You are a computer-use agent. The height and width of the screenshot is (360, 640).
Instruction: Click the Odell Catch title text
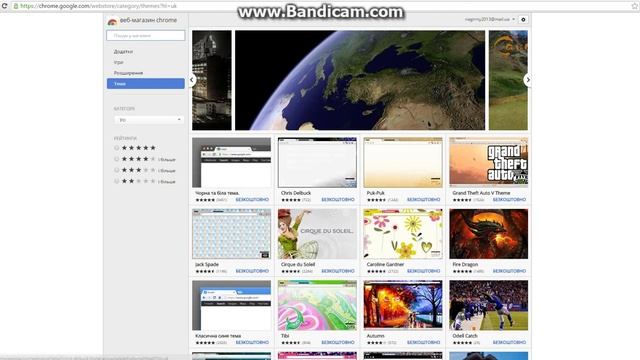tap(465, 336)
